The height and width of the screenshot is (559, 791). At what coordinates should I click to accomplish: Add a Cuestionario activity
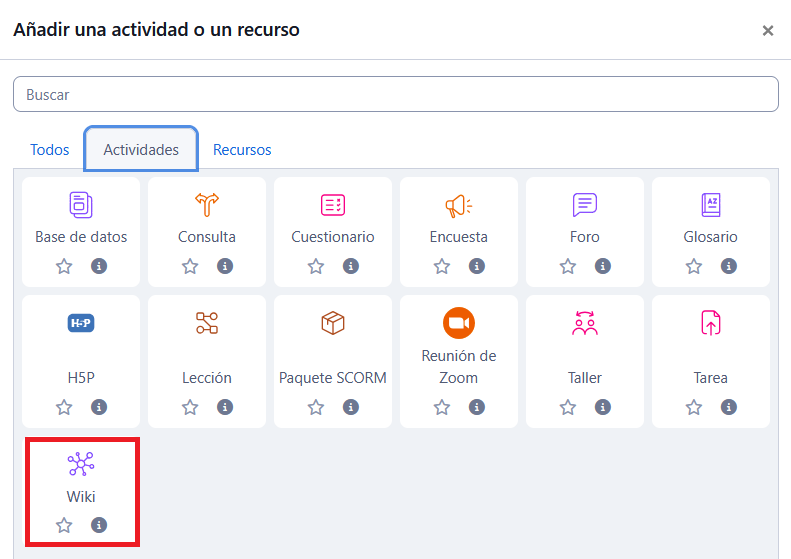[x=333, y=205]
